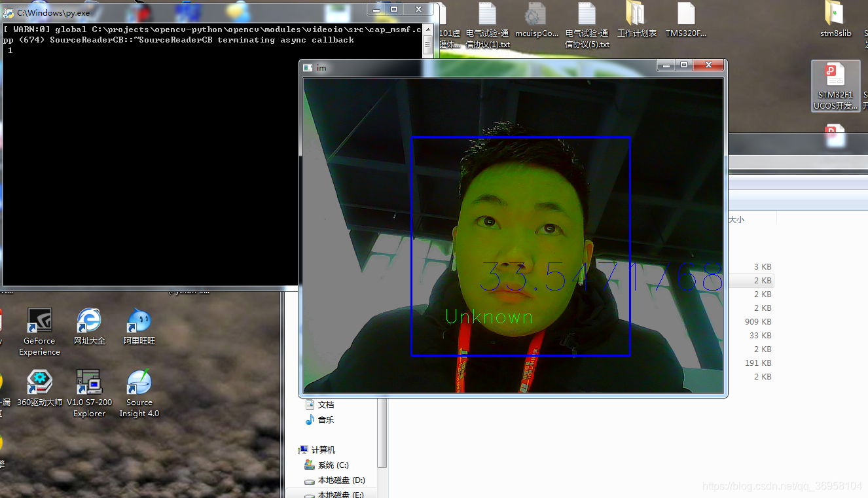
Task: Select 文档 in the Explorer navigation pane
Action: [x=320, y=405]
